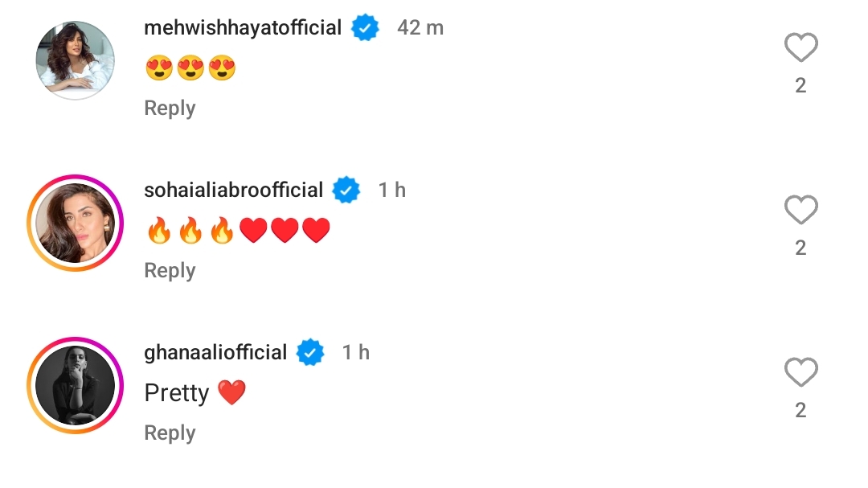Open the ghanaaliofficial username link

click(215, 352)
